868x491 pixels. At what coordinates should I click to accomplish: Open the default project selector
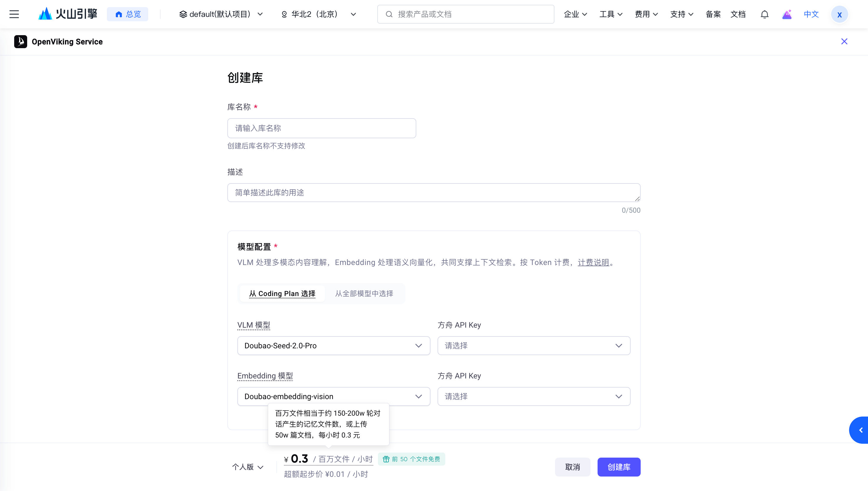(221, 14)
